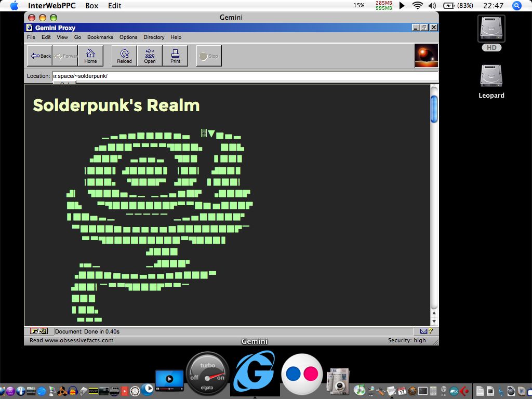Click the Solderpunk's Realm heading
Image resolution: width=532 pixels, height=399 pixels.
tap(116, 105)
